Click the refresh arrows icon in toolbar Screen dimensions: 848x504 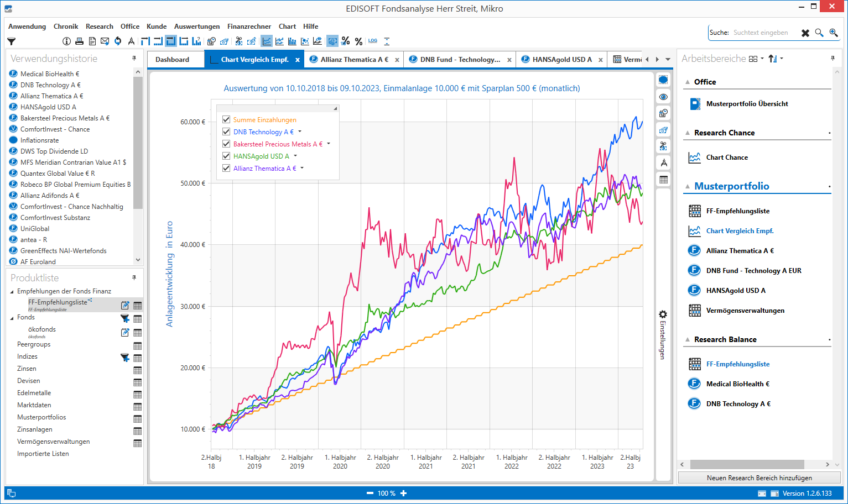click(x=118, y=41)
